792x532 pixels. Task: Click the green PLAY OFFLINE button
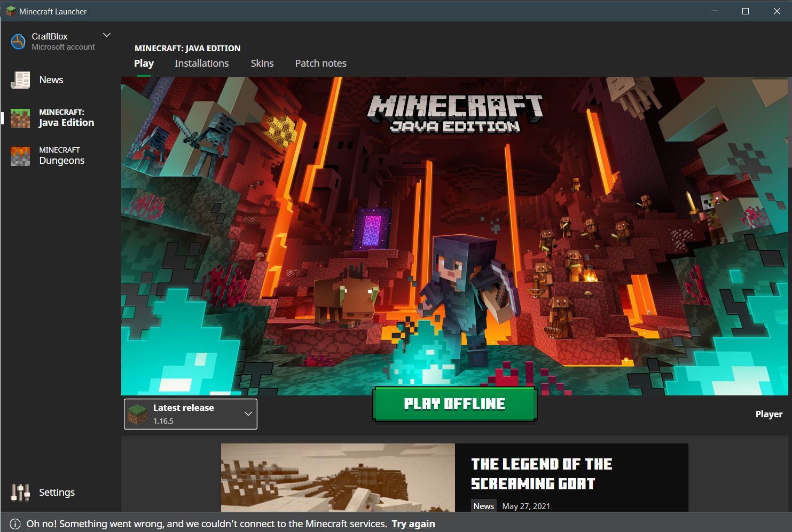(x=454, y=404)
